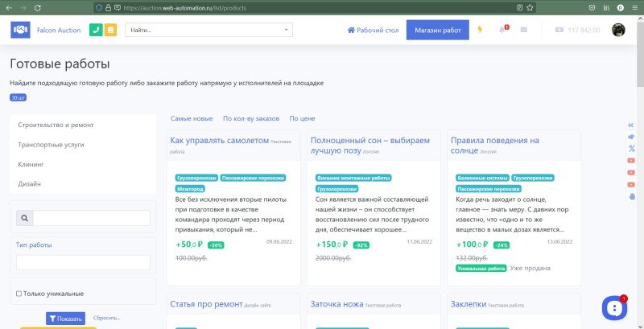
Task: Sort by 'По кол-ву заказов'
Action: (x=251, y=118)
